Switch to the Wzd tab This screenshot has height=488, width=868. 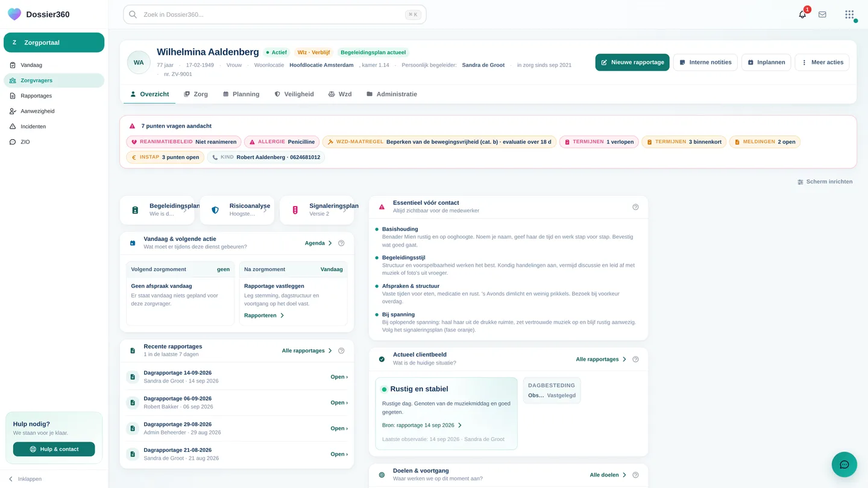[340, 94]
